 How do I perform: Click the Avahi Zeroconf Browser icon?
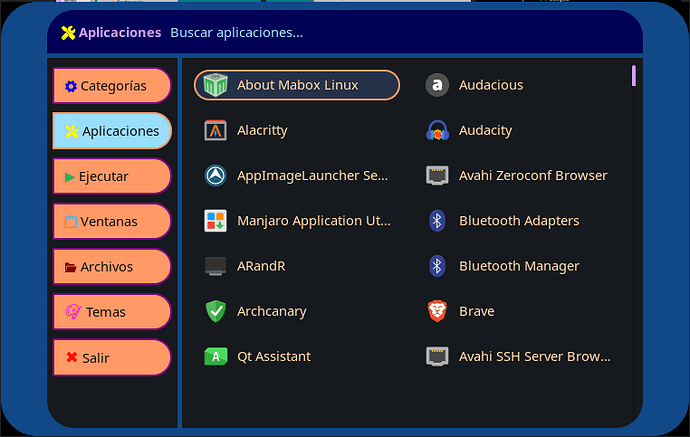pos(437,176)
